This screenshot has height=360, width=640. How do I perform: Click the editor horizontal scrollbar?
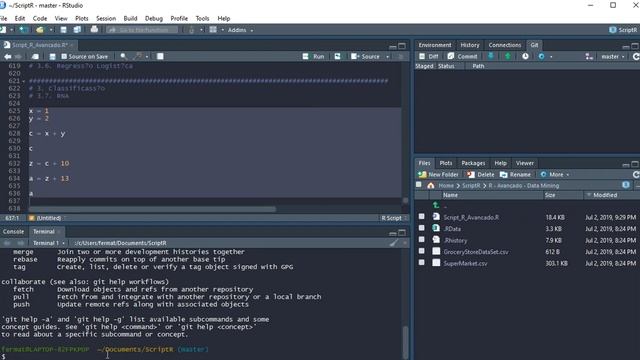click(x=152, y=209)
